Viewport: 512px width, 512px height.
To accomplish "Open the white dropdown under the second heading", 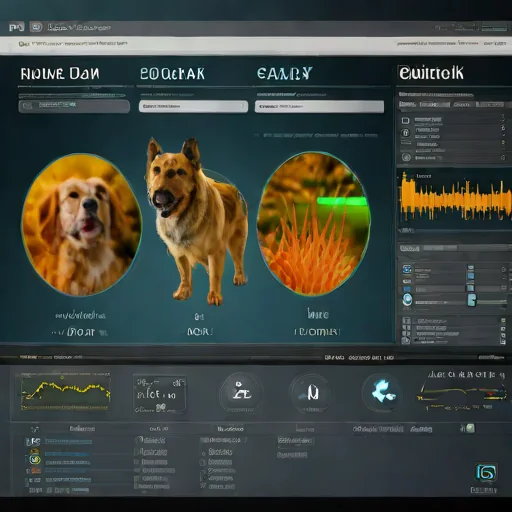I will coord(193,106).
